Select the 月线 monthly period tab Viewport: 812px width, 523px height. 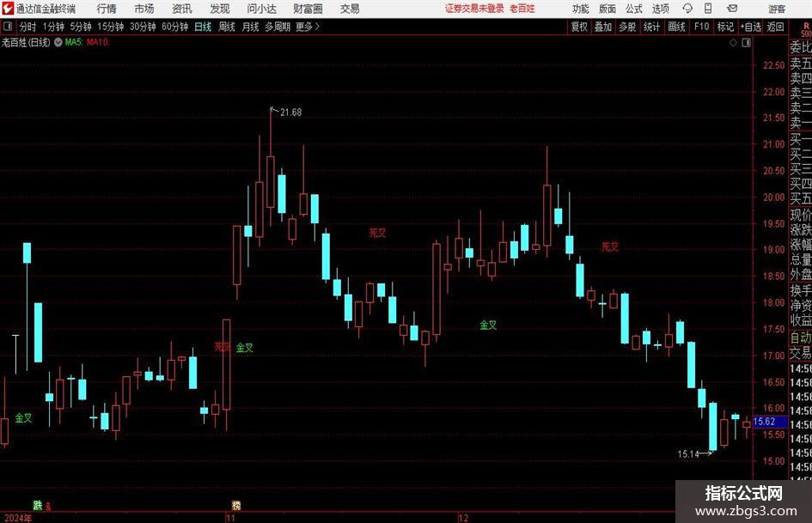(250, 27)
